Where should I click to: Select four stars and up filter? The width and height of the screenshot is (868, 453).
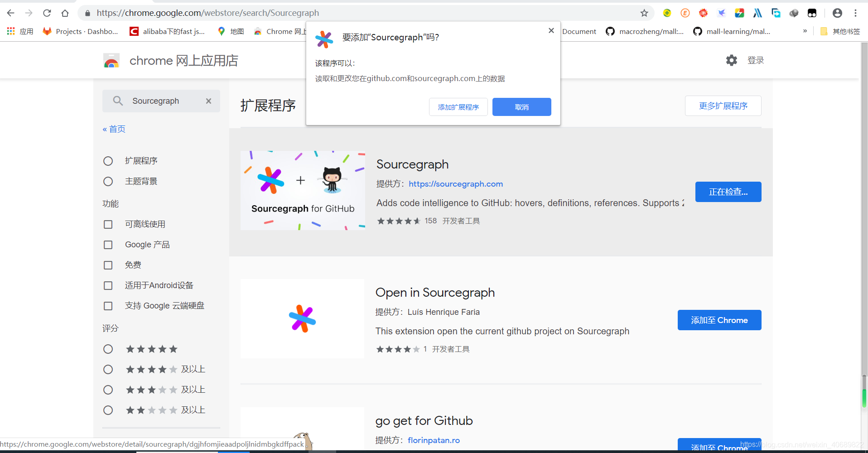[x=108, y=369]
